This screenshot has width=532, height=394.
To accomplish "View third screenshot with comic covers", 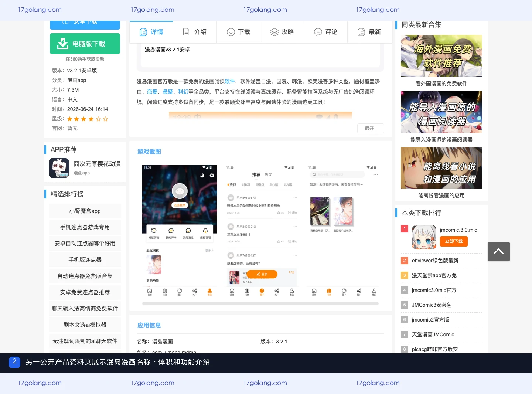I will (x=343, y=231).
